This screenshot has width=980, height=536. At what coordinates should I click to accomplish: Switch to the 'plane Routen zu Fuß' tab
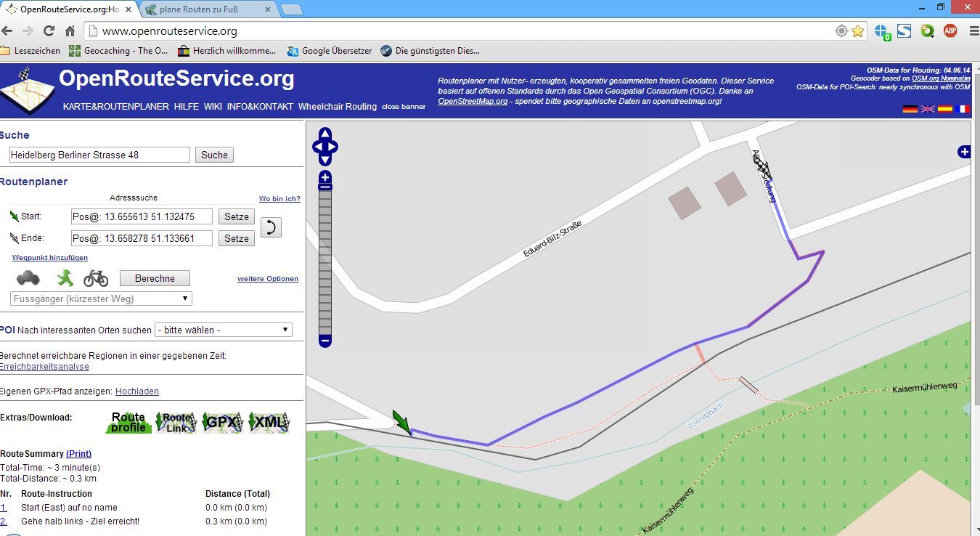point(207,10)
